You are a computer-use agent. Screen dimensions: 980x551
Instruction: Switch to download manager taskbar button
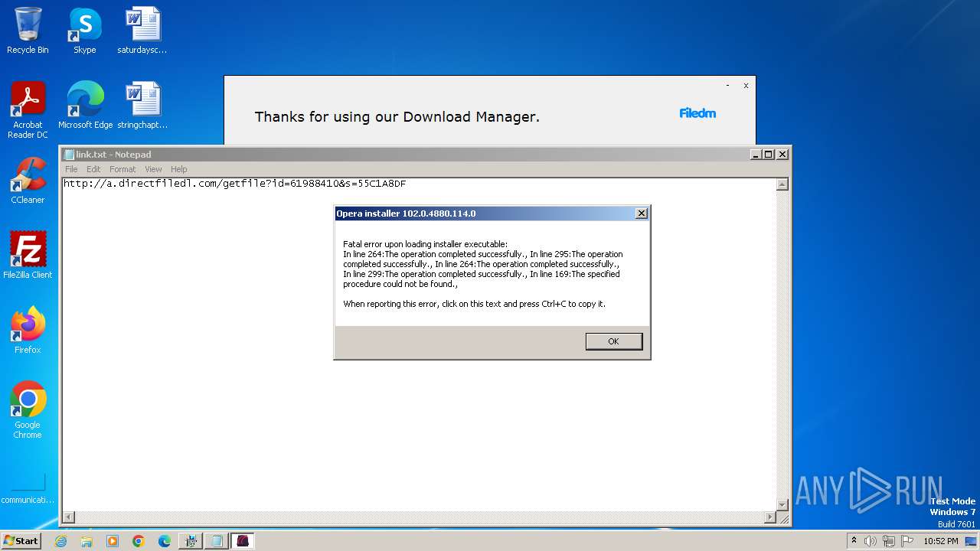(191, 541)
